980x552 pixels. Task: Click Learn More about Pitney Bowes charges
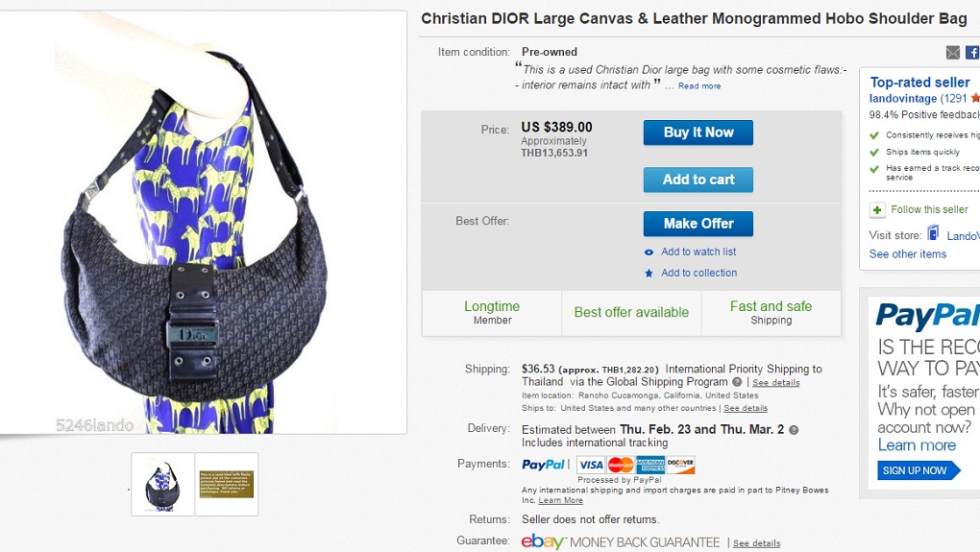561,501
